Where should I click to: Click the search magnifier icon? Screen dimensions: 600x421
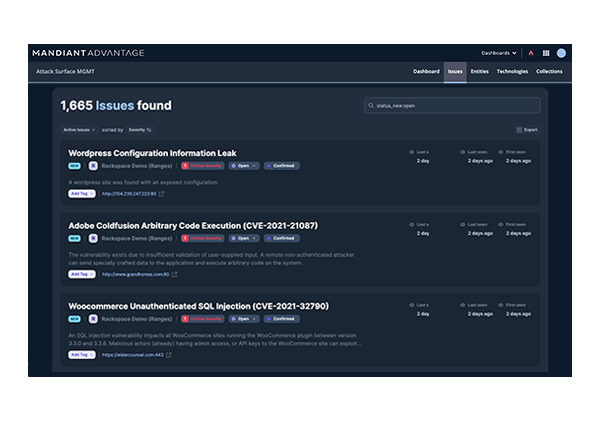[371, 106]
